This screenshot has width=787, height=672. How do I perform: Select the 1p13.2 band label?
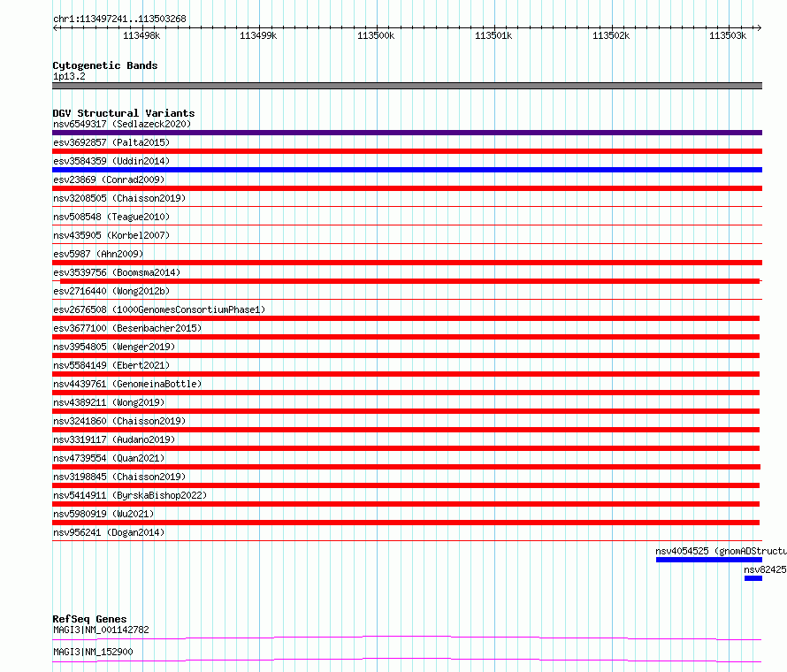tap(69, 77)
